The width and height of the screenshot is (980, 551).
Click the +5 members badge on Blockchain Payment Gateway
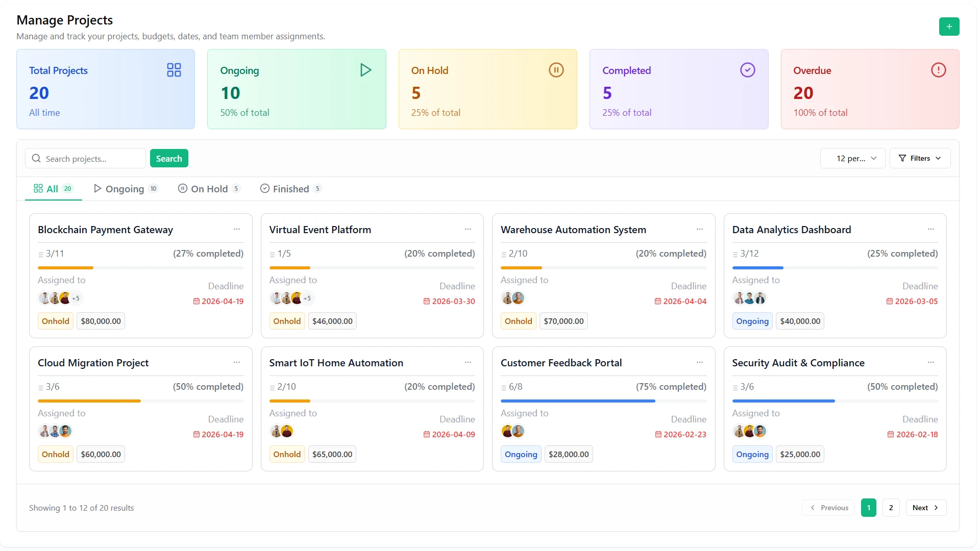pyautogui.click(x=76, y=298)
